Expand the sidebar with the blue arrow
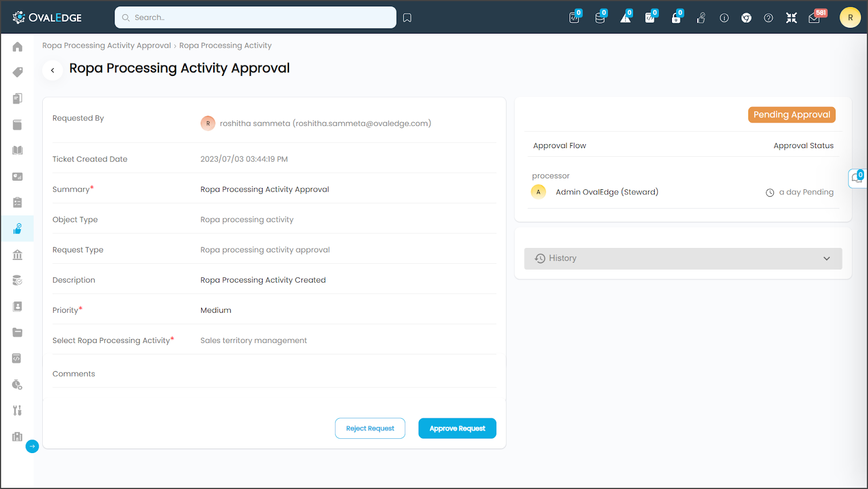This screenshot has height=489, width=868. [x=32, y=447]
